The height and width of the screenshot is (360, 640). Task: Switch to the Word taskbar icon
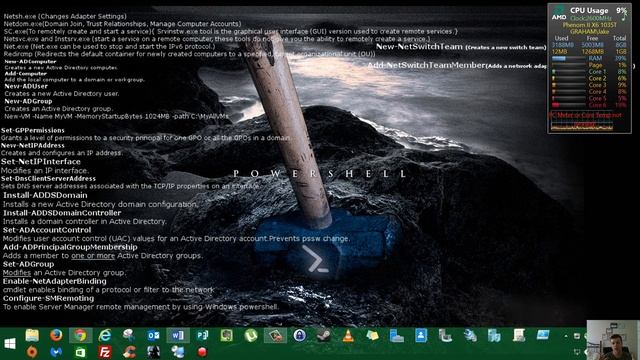click(x=178, y=336)
